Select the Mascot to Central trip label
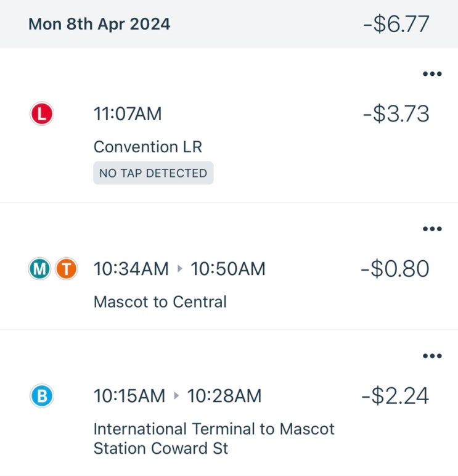The width and height of the screenshot is (458, 476). pyautogui.click(x=160, y=302)
